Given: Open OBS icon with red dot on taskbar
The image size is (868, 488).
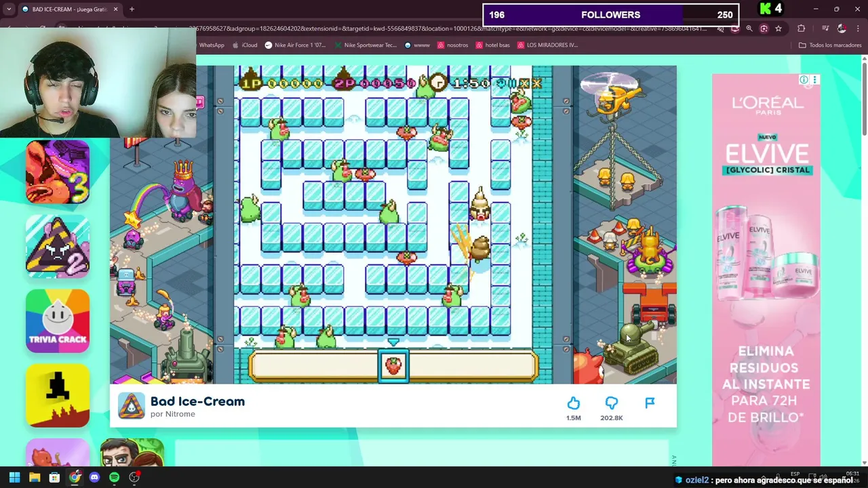Looking at the screenshot, I should [x=134, y=478].
